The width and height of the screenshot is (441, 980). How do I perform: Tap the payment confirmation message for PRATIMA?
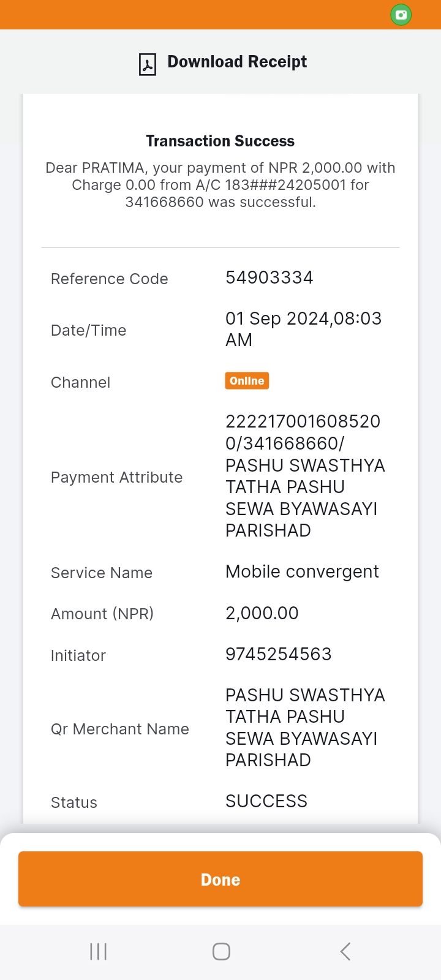click(221, 185)
